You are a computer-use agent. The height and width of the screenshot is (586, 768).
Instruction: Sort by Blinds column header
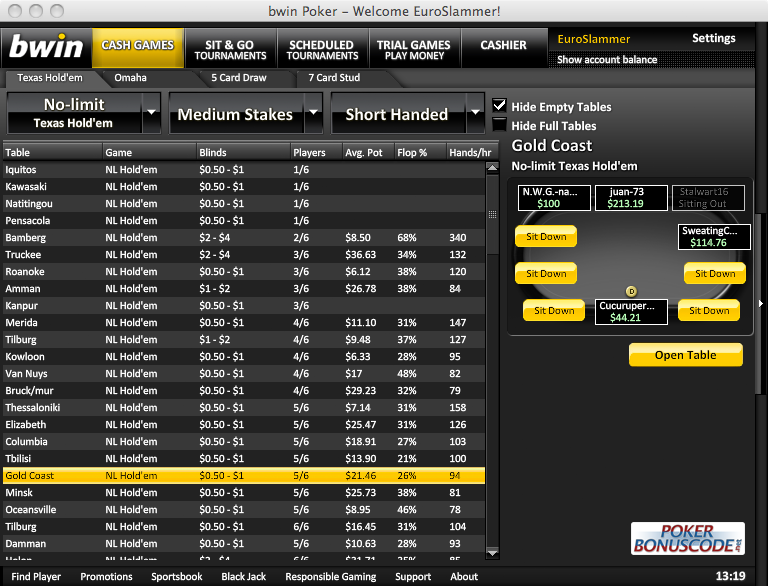point(243,152)
